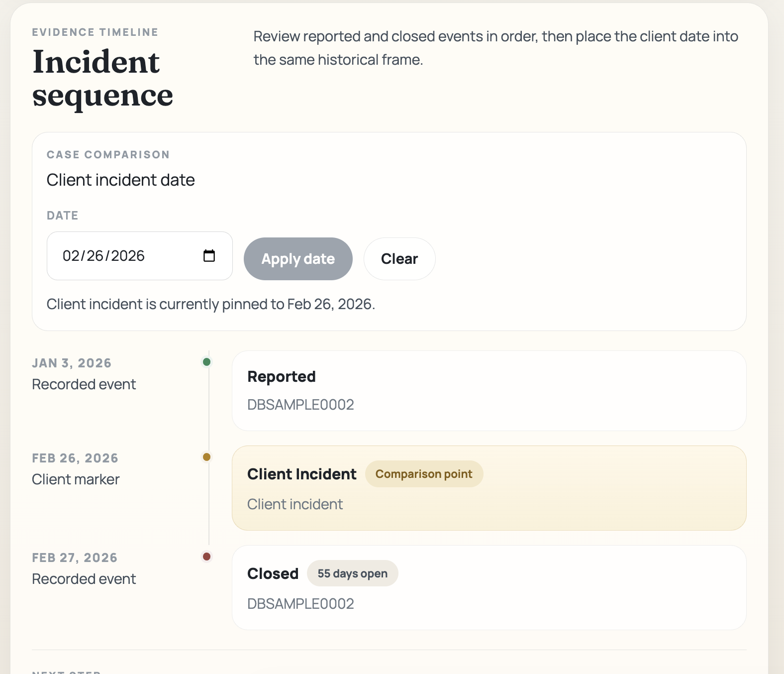Click the Incident sequence heading
Image resolution: width=784 pixels, height=674 pixels.
click(102, 78)
